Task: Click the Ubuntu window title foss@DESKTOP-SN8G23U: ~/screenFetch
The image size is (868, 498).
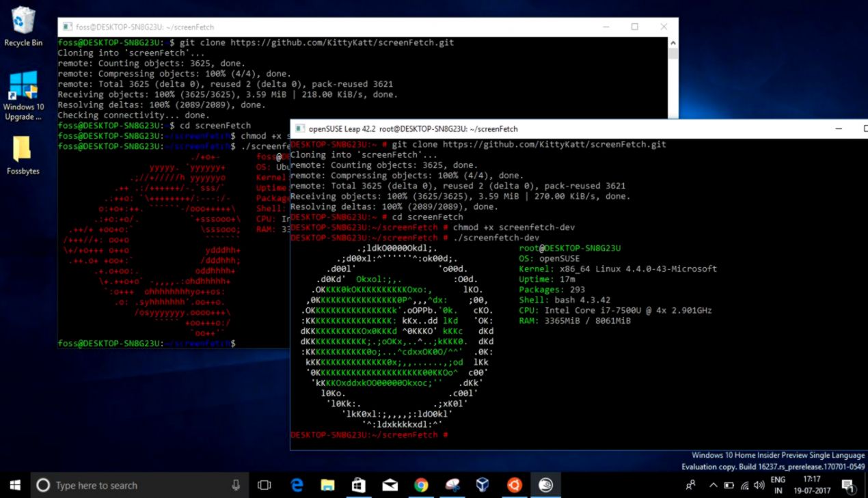Action: click(145, 27)
